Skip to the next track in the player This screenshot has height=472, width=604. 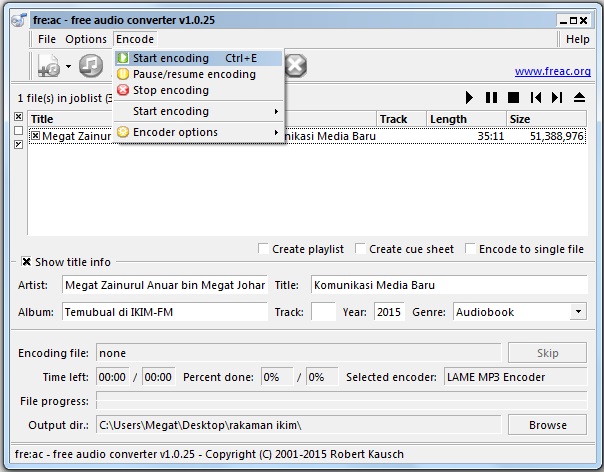coord(558,98)
